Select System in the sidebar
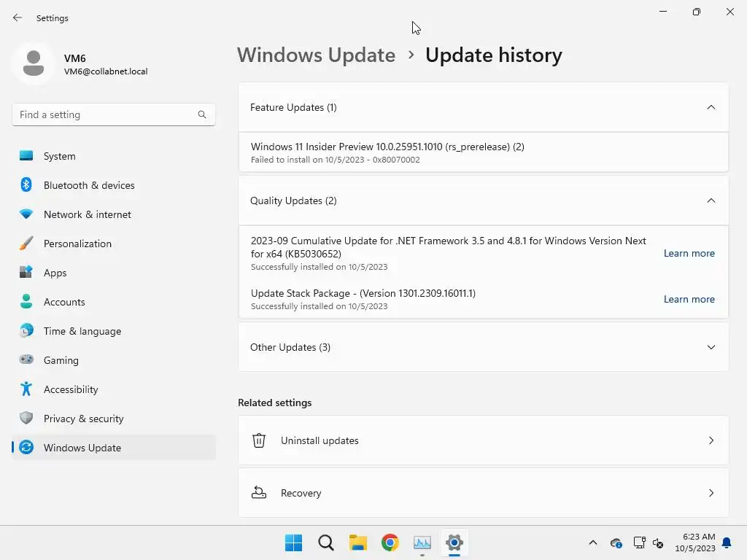 click(x=113, y=156)
